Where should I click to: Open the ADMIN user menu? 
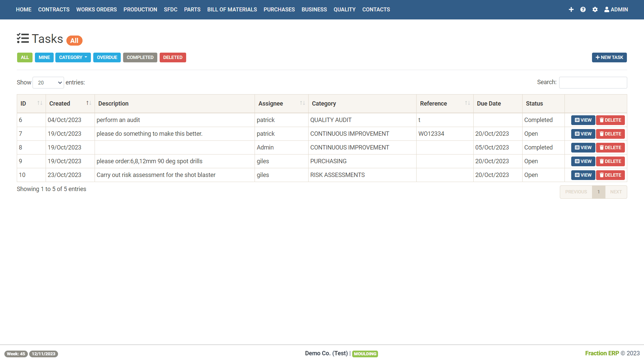point(616,9)
